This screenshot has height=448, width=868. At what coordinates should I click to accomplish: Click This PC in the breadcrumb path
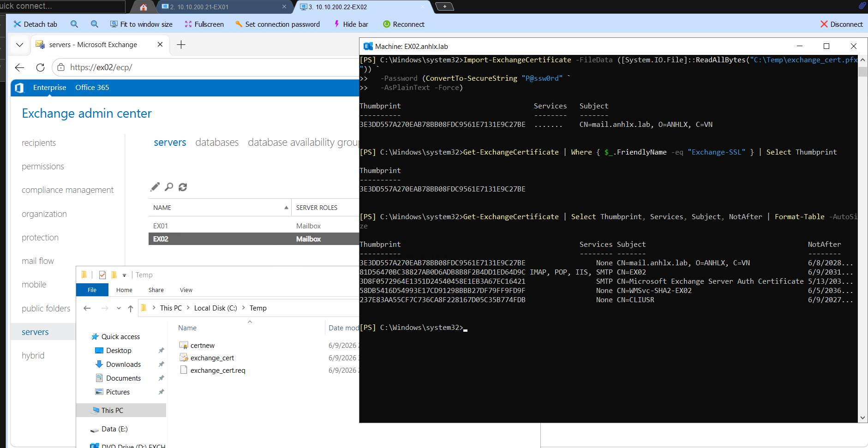(x=171, y=308)
